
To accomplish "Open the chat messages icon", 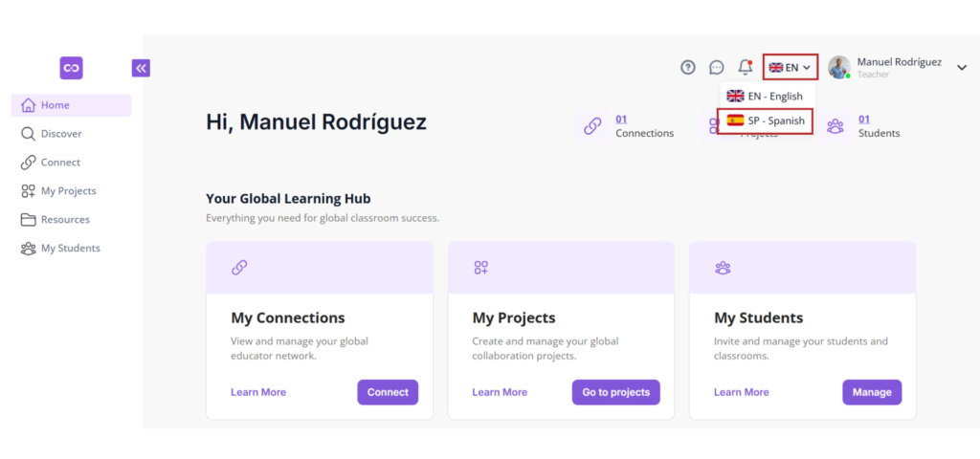I will (716, 68).
